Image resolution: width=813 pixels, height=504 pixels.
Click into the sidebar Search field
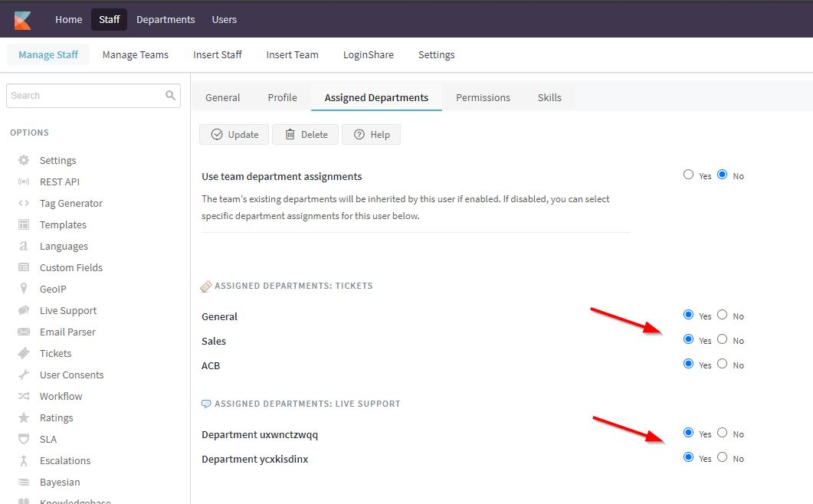(84, 96)
